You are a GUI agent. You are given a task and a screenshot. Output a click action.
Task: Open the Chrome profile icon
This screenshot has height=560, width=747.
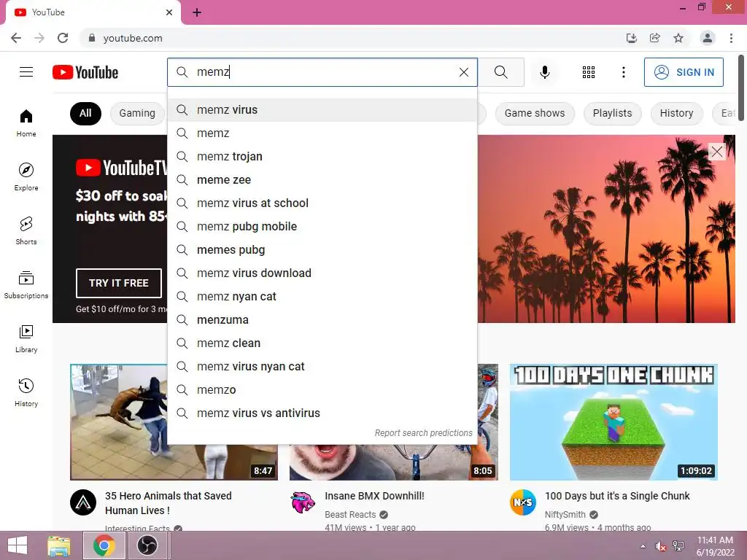pyautogui.click(x=708, y=38)
